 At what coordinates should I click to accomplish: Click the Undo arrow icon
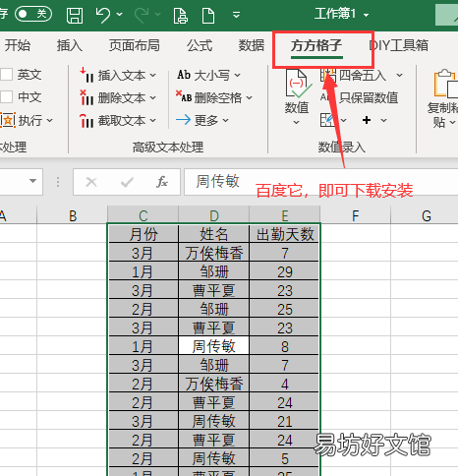(x=103, y=15)
